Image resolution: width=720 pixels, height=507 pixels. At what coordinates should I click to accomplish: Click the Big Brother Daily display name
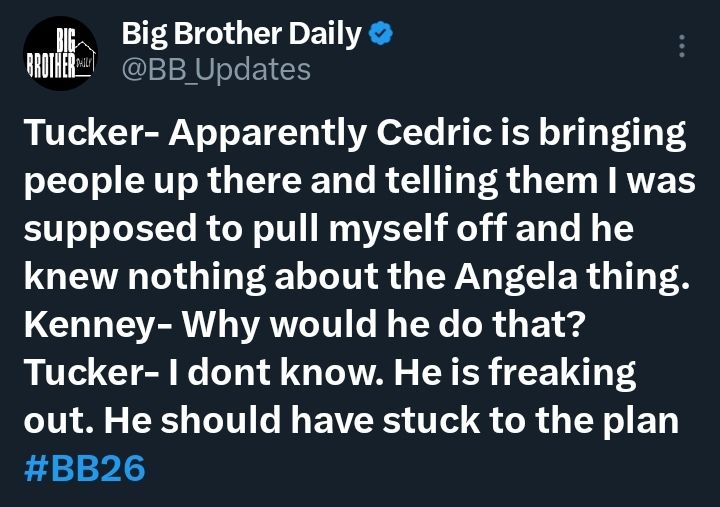click(242, 34)
